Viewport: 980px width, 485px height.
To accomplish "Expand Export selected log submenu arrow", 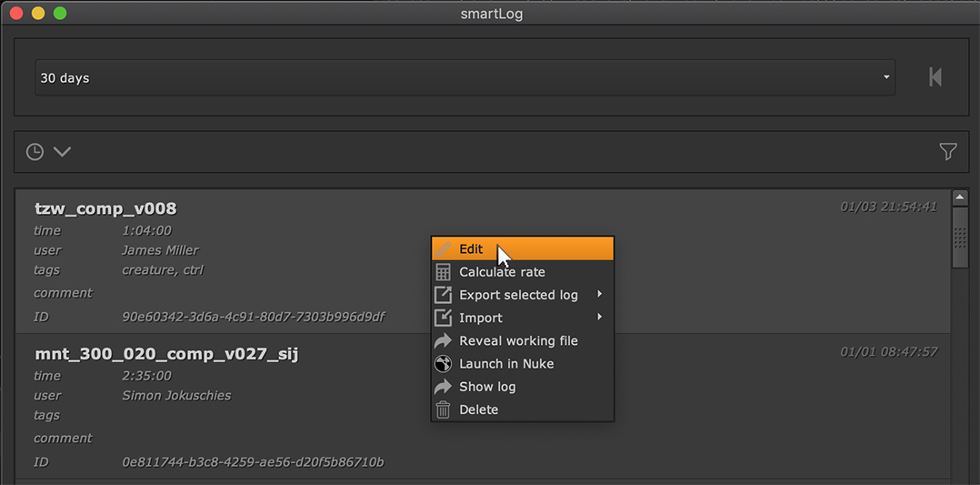I will pos(599,295).
